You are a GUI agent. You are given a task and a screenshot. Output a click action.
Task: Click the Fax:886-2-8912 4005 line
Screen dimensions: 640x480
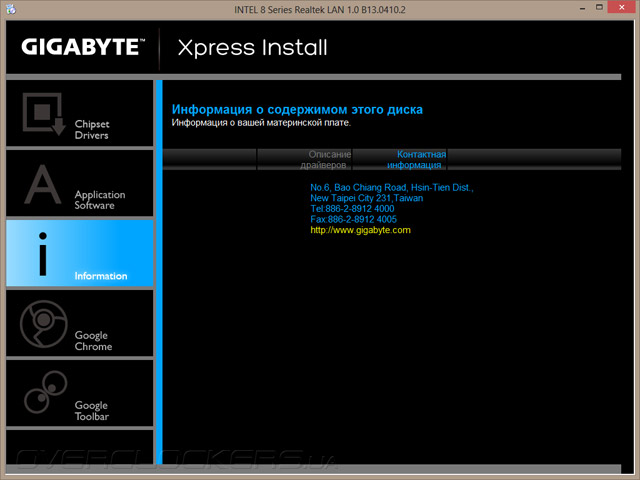[353, 219]
